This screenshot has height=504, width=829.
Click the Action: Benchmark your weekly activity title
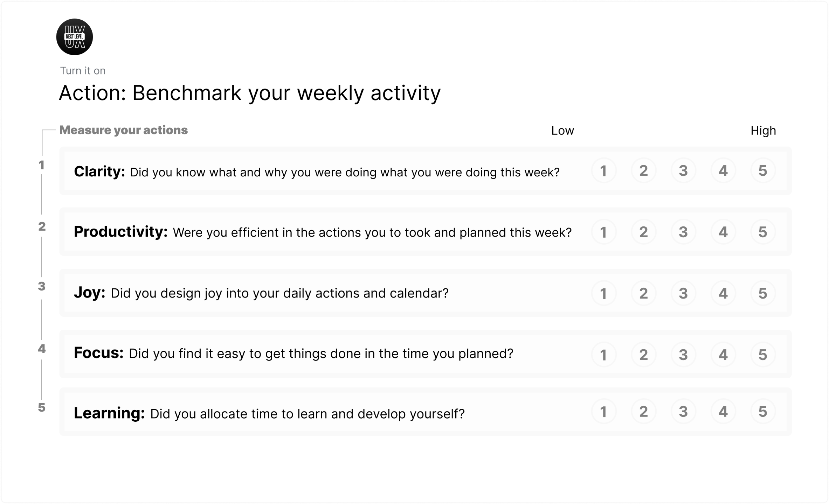(250, 93)
